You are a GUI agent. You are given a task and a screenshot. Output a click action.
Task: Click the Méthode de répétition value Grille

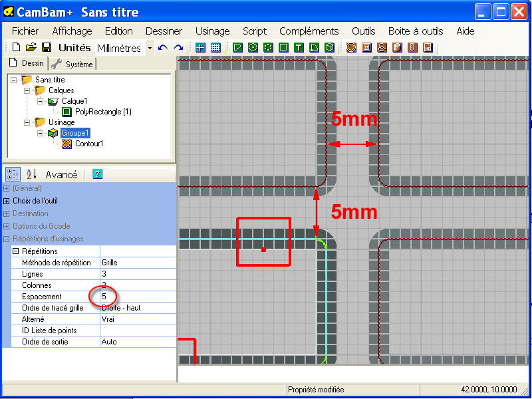coord(138,263)
